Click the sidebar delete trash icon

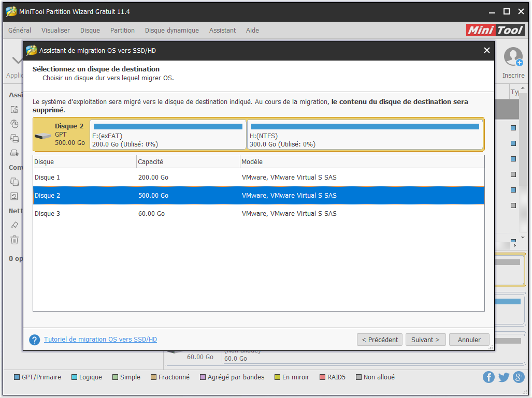tap(15, 240)
